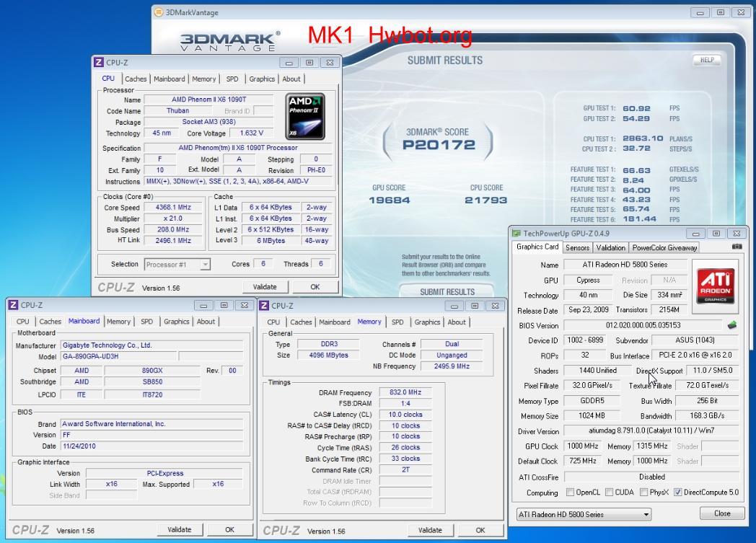Image resolution: width=756 pixels, height=543 pixels.
Task: Click the Southbridge value SB850
Action: click(x=152, y=381)
